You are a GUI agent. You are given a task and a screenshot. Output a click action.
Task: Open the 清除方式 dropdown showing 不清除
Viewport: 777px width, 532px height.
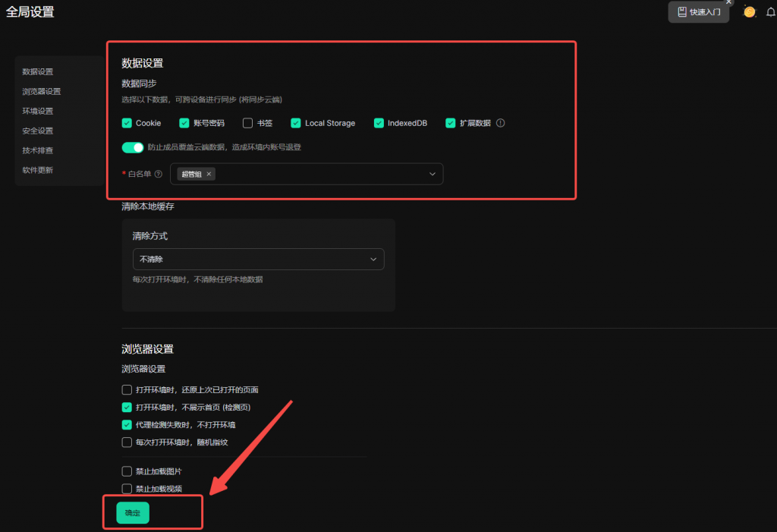click(258, 260)
